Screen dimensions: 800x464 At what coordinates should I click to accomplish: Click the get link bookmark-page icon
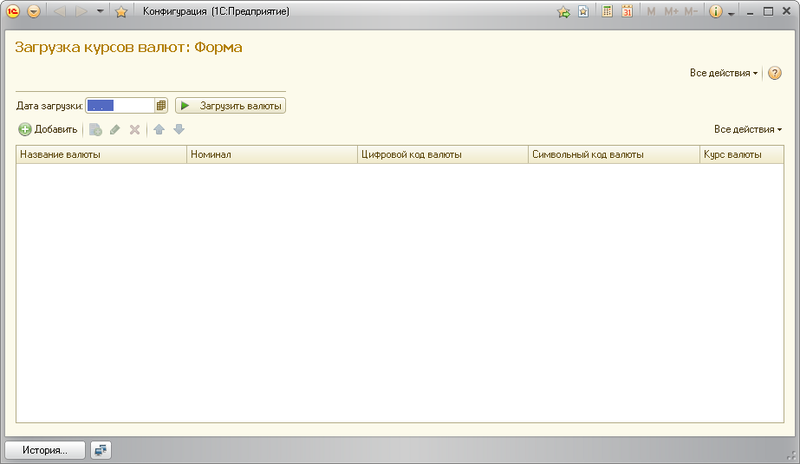pyautogui.click(x=584, y=11)
